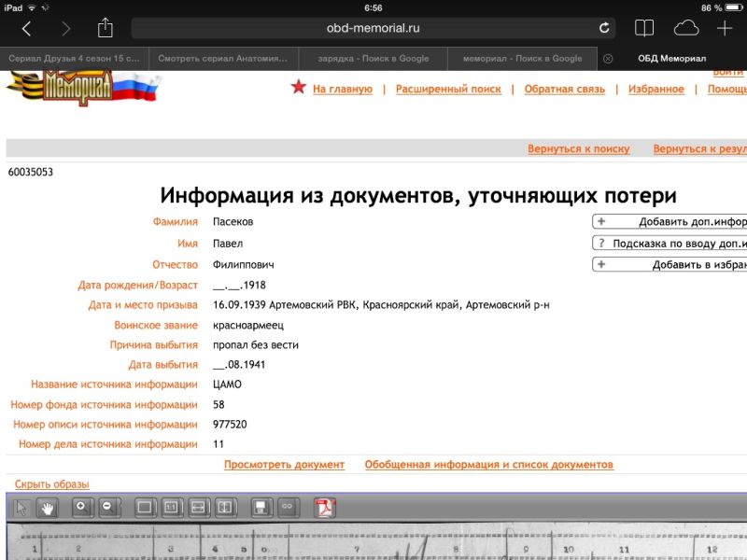Screen dimensions: 747x560
Task: Open the Помощь link
Action: (727, 89)
